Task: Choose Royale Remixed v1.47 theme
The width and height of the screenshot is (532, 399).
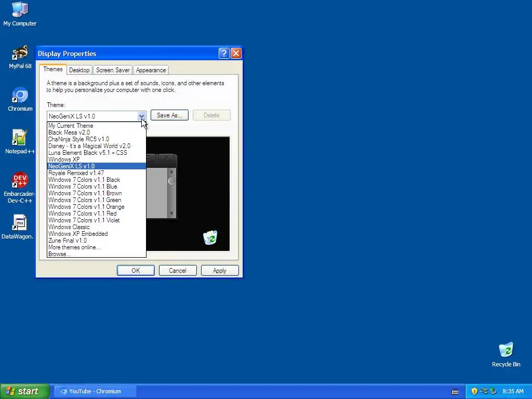Action: [96, 173]
